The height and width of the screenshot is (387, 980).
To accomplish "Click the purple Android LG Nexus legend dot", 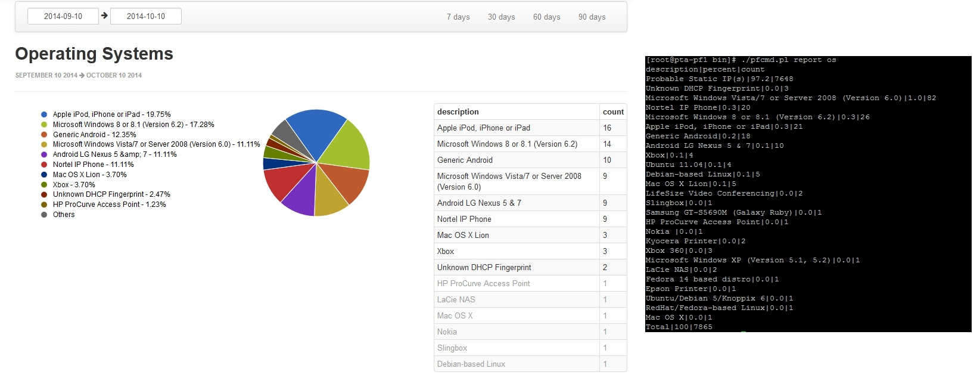I will point(44,154).
